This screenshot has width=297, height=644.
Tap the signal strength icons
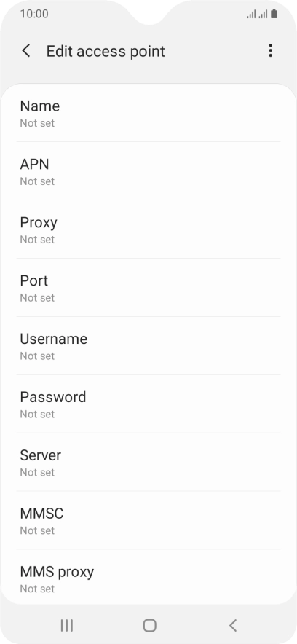[x=257, y=14]
